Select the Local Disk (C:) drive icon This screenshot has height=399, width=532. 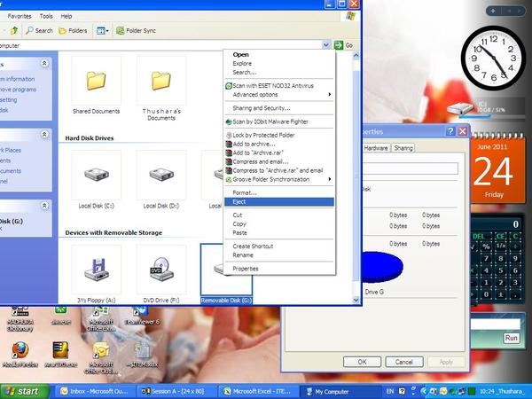(96, 175)
